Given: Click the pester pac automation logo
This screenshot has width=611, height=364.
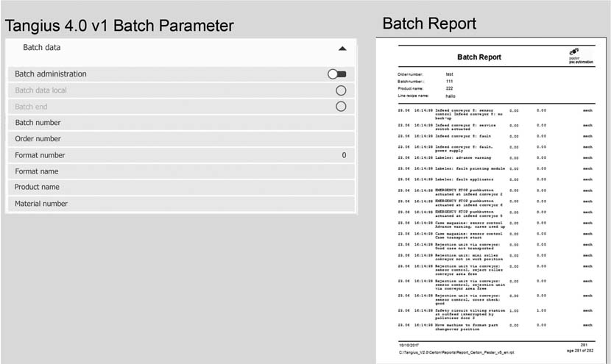Looking at the screenshot, I should coord(579,55).
